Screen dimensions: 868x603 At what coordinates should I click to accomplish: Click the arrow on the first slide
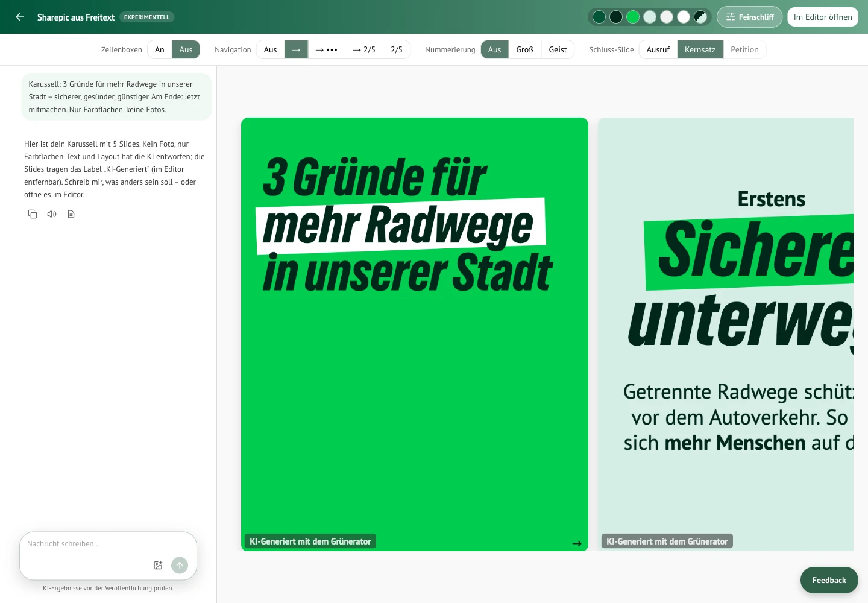point(577,543)
